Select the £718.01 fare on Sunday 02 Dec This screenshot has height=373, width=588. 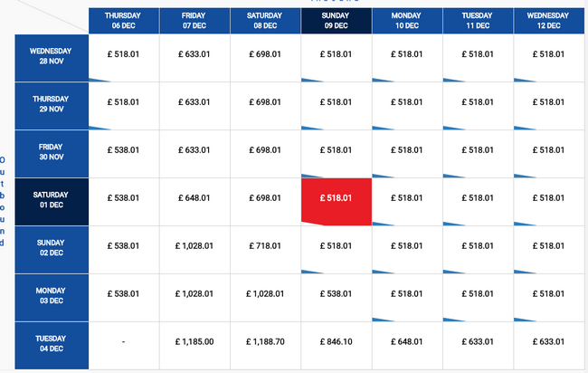pos(265,250)
